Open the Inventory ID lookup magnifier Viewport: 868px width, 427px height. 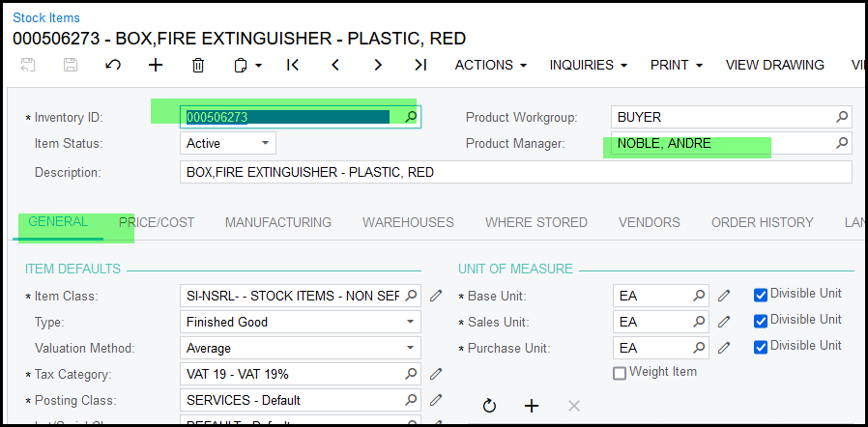click(410, 117)
